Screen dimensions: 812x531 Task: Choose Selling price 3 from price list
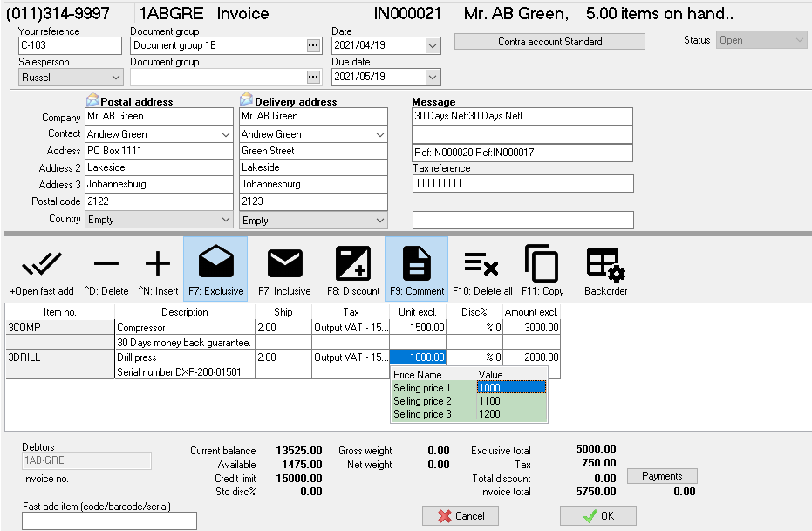click(468, 414)
